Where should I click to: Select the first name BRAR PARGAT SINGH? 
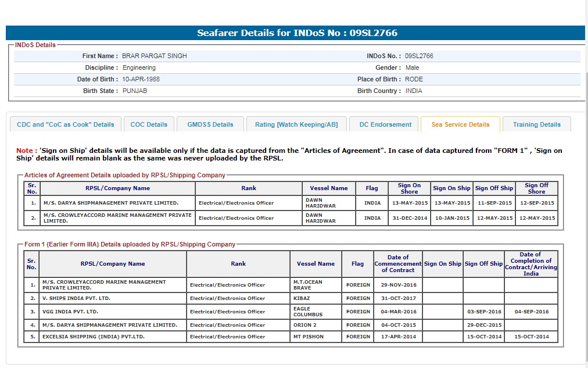point(155,56)
